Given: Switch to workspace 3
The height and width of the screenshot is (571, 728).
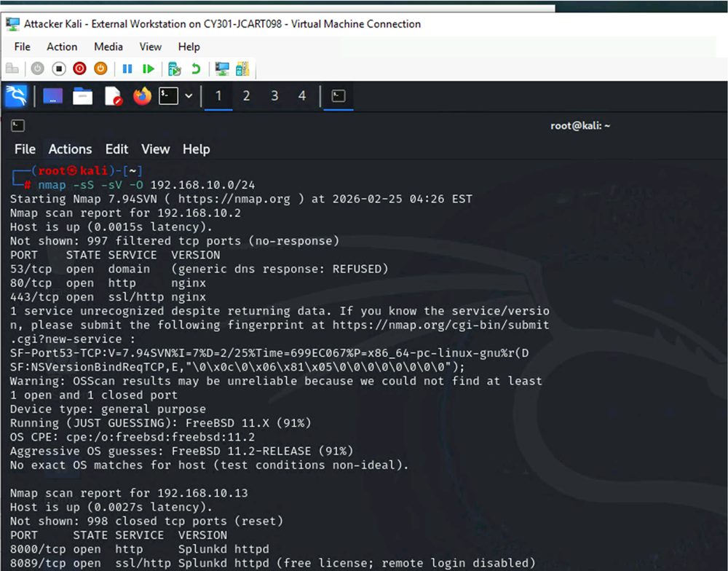Looking at the screenshot, I should pyautogui.click(x=274, y=96).
